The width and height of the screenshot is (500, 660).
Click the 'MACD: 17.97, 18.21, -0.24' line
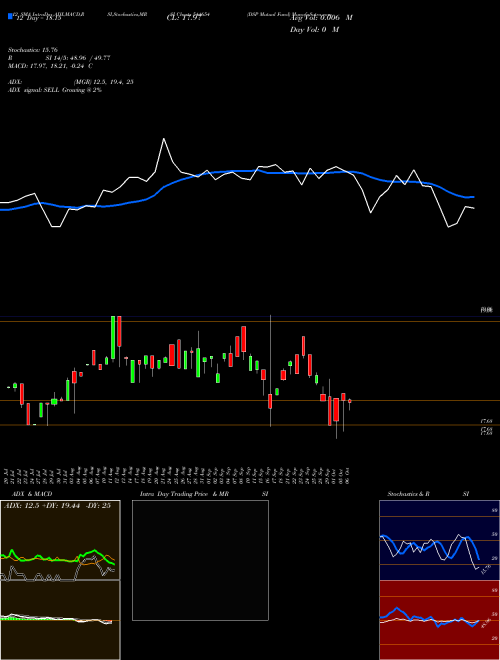[51, 66]
